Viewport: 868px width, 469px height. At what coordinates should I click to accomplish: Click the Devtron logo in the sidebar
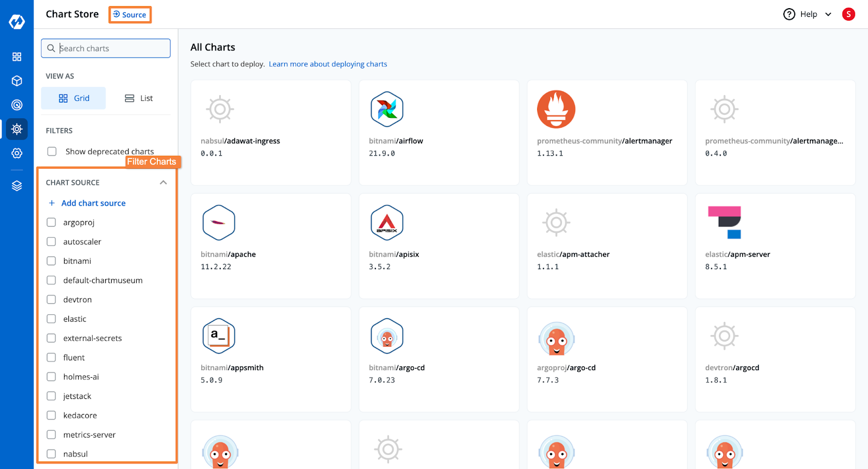17,22
